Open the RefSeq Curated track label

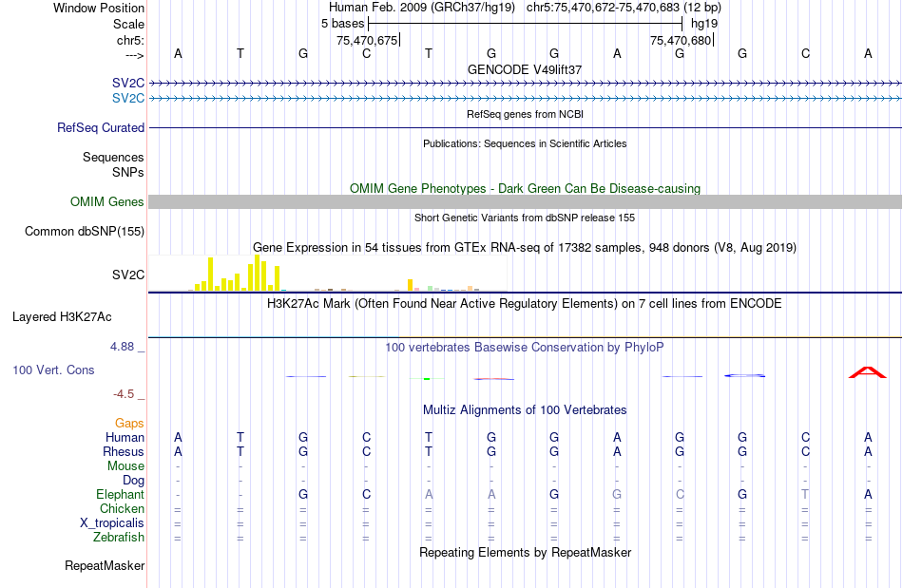pos(100,127)
